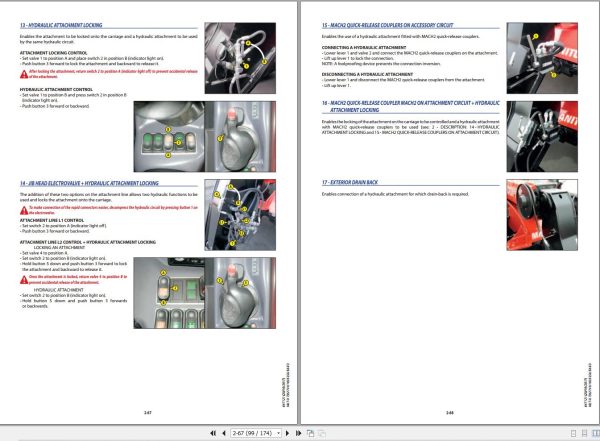Switch to continuous scrolling view
The width and height of the screenshot is (600, 441).
point(584,433)
